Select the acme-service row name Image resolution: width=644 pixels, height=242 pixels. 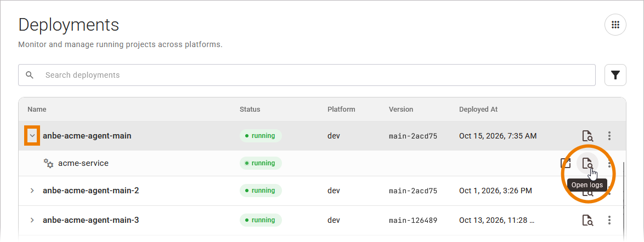point(83,163)
